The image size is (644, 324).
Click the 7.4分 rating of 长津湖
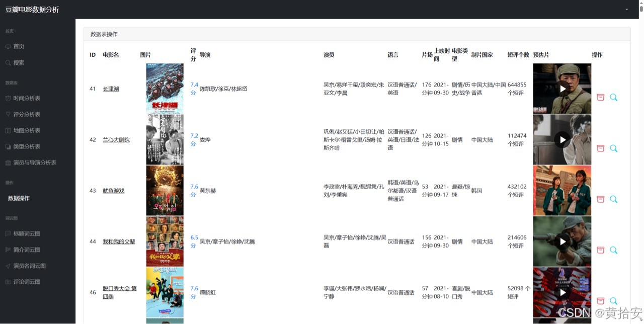tap(194, 89)
